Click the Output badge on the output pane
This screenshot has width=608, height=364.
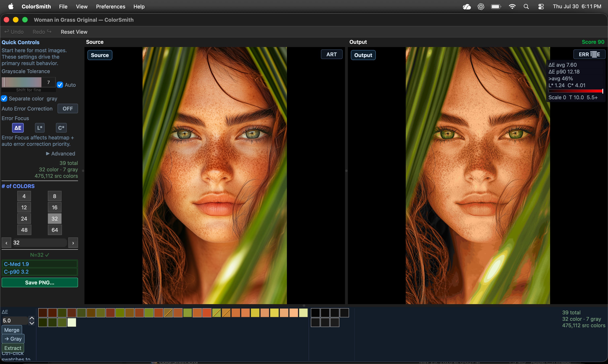coord(363,55)
